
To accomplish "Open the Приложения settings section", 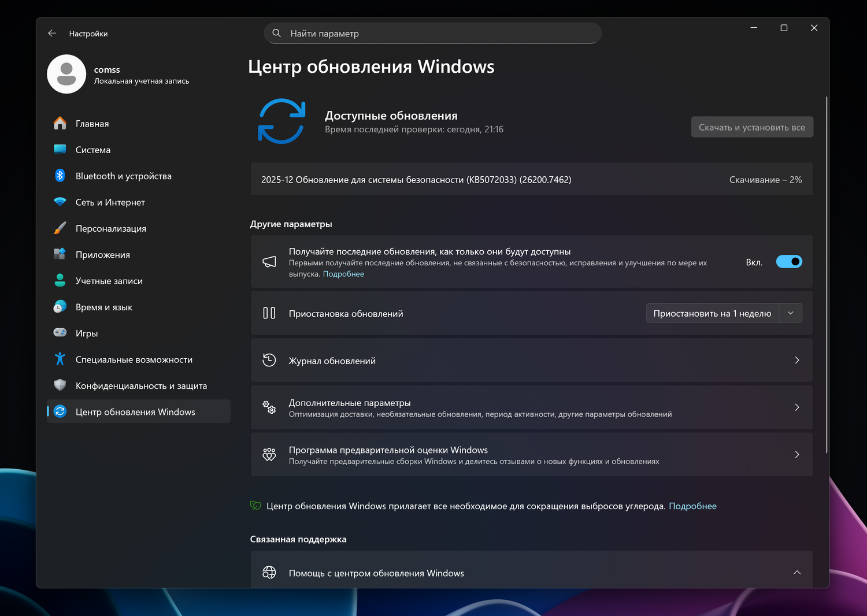I will (x=139, y=255).
